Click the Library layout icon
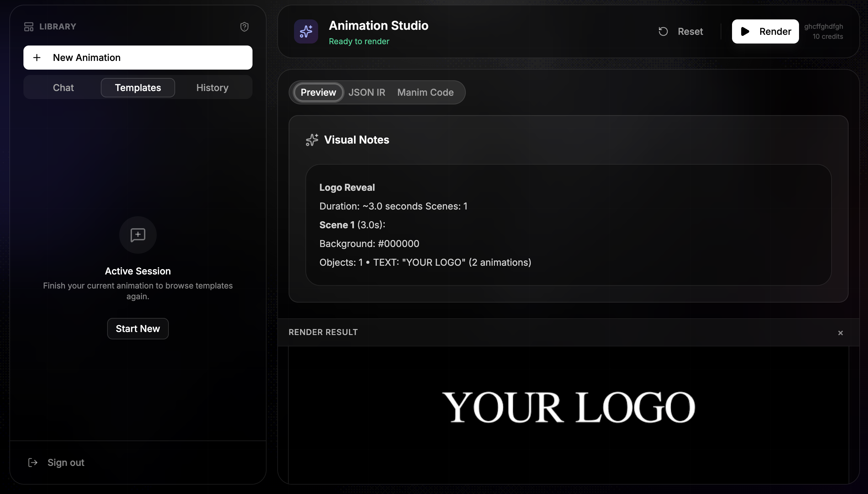The height and width of the screenshot is (494, 868). coord(28,26)
